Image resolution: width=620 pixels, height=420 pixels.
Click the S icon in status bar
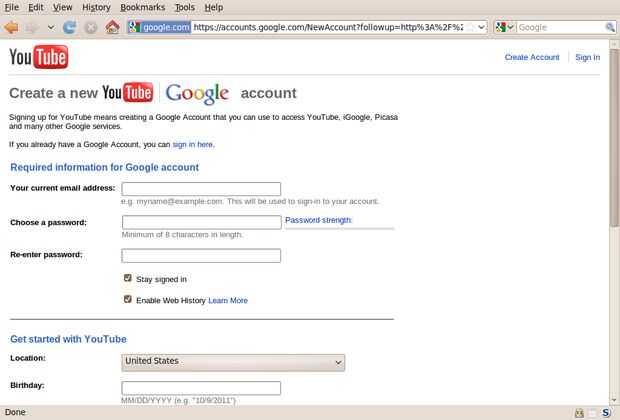[x=606, y=412]
